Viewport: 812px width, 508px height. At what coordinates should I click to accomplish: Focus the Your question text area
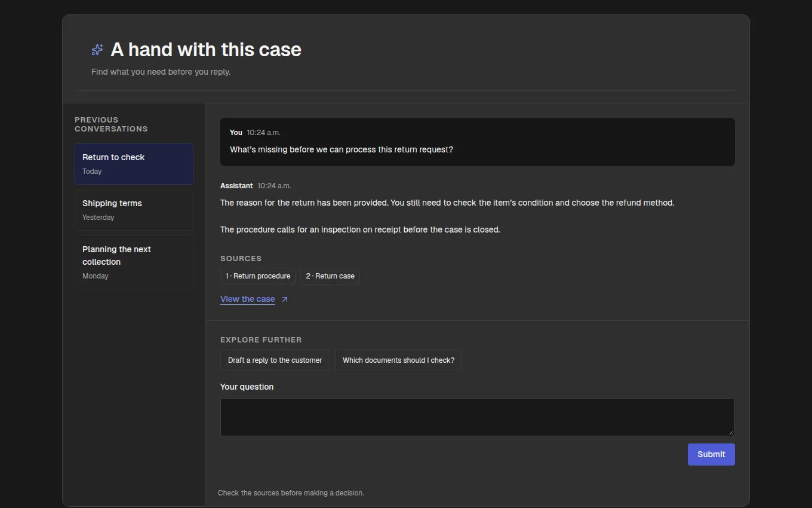(478, 417)
